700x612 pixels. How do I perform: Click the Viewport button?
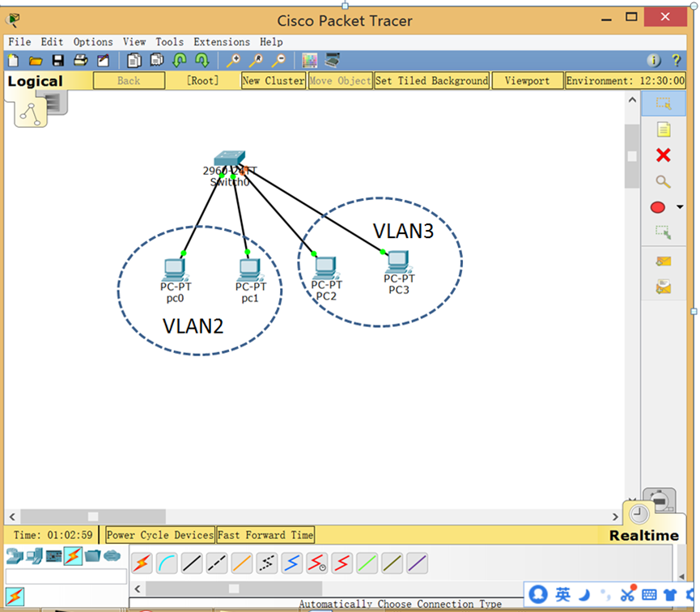tap(528, 81)
